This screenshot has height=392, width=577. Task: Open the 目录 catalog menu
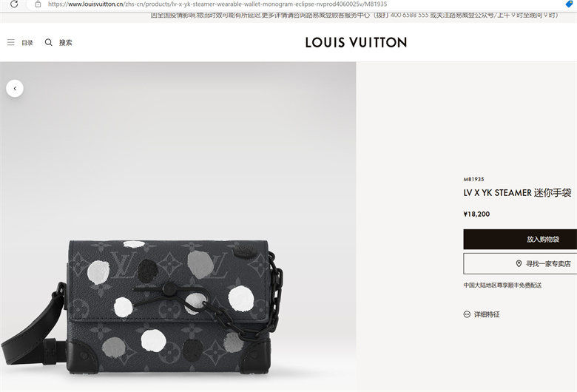[x=27, y=43]
